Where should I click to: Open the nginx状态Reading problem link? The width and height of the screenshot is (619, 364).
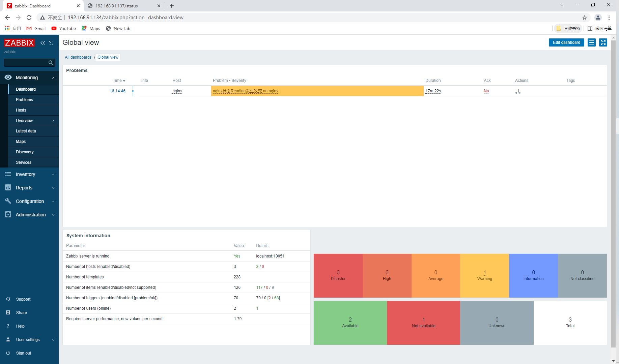(x=246, y=91)
